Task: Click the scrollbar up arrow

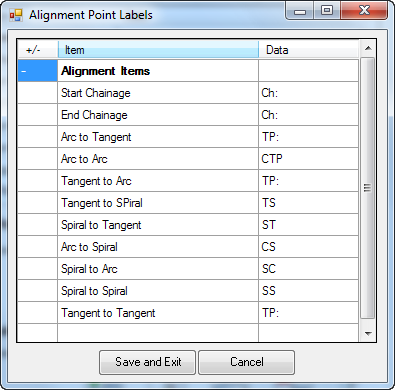Action: click(368, 48)
